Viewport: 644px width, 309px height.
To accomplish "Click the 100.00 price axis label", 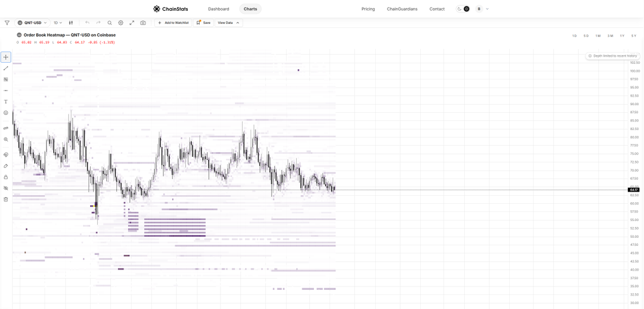I will click(635, 71).
